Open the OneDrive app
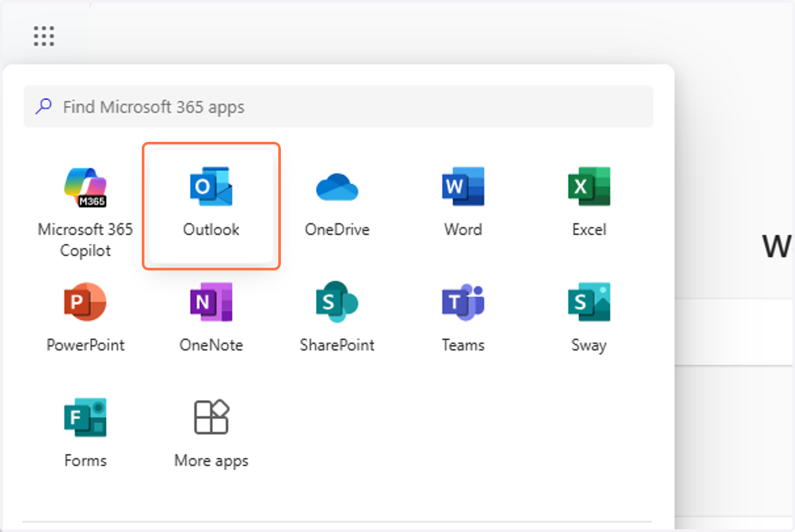 pos(337,207)
